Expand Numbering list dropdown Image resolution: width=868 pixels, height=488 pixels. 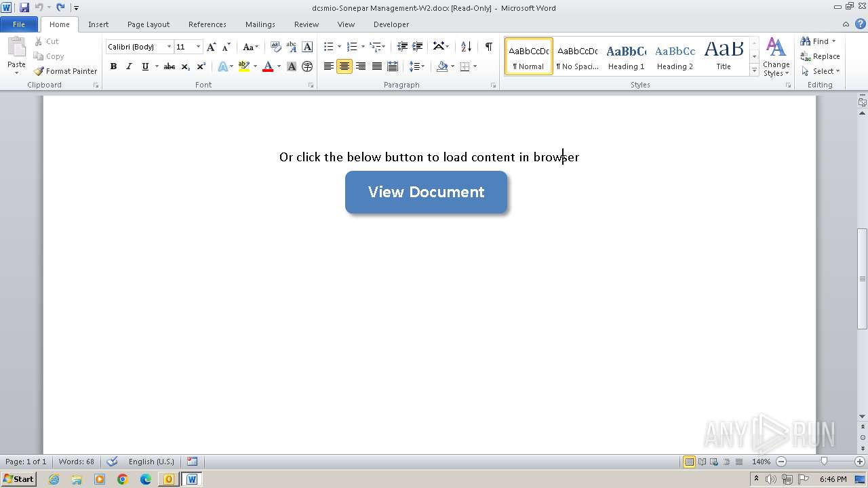coord(363,47)
